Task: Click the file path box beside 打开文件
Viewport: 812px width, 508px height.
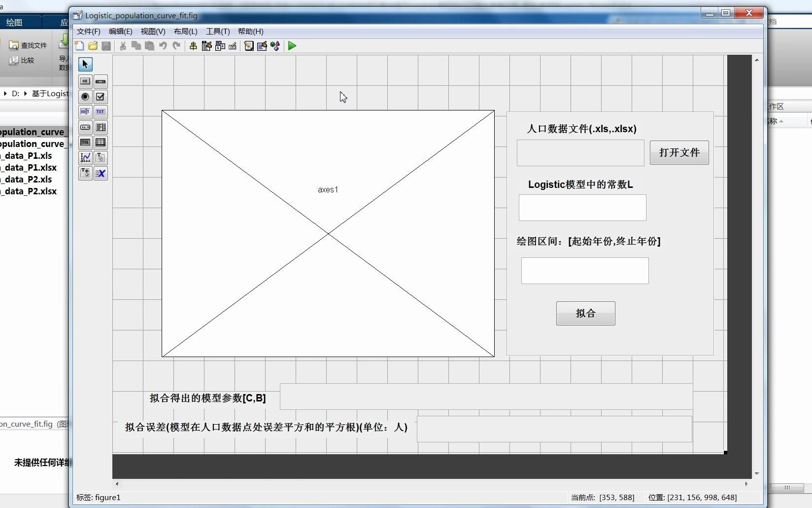Action: (x=580, y=153)
